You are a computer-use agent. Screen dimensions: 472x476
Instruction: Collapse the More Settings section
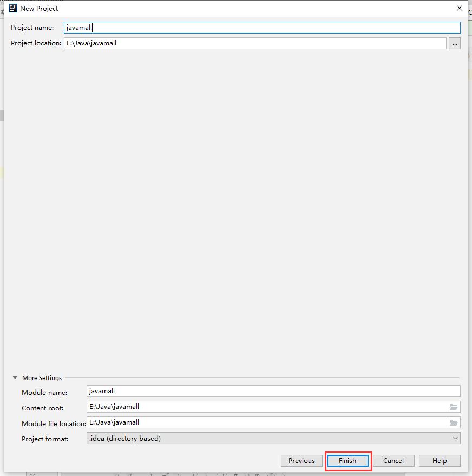pyautogui.click(x=15, y=378)
